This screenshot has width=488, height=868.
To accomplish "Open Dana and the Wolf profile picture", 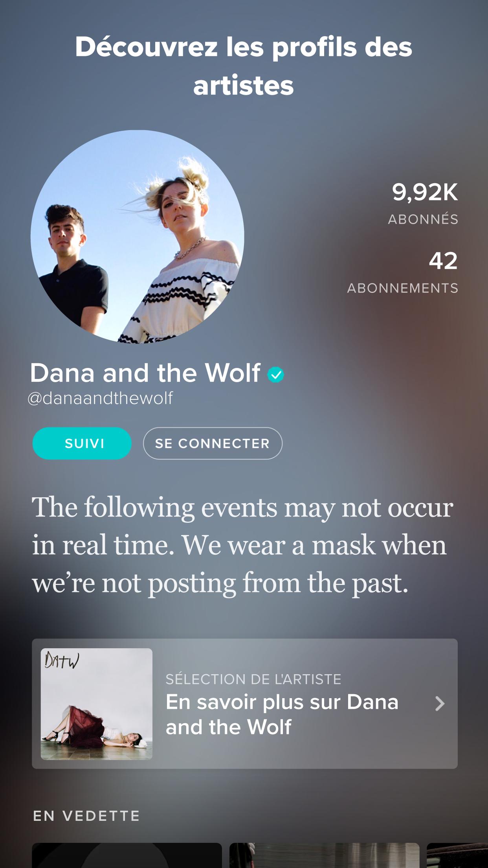I will 138,237.
